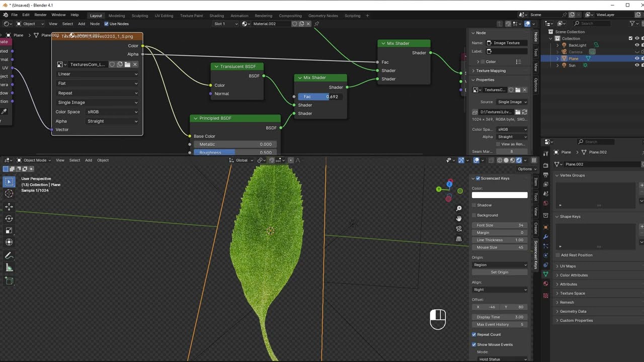The width and height of the screenshot is (644, 362).
Task: Open the Align Right dropdown
Action: (500, 290)
